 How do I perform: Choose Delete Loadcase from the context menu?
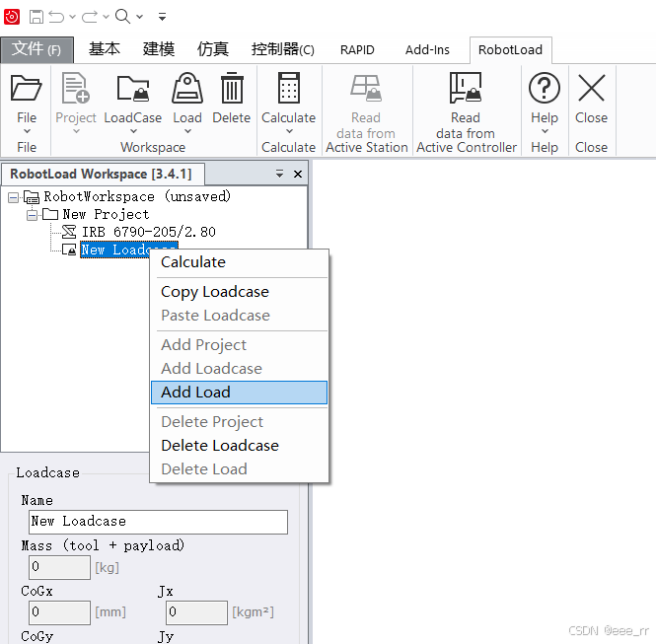(239, 446)
